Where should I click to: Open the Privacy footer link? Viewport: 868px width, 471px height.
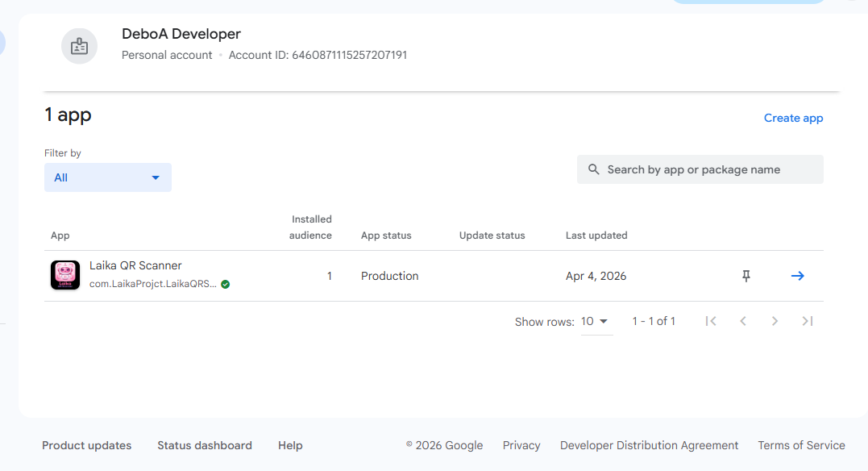pyautogui.click(x=521, y=445)
